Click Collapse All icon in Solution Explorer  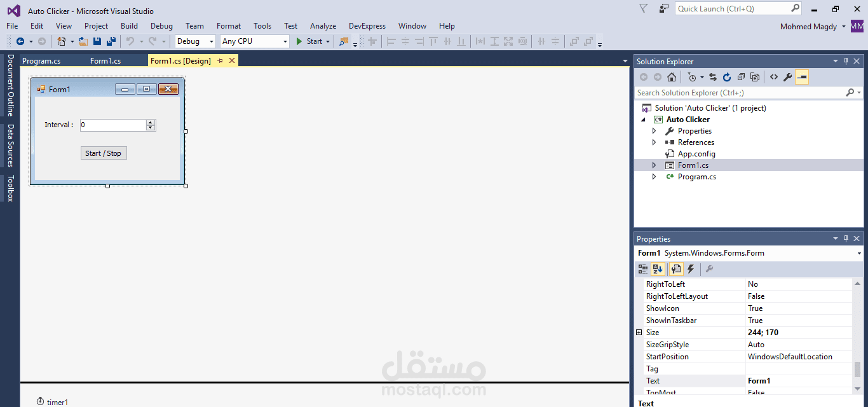[x=741, y=78]
